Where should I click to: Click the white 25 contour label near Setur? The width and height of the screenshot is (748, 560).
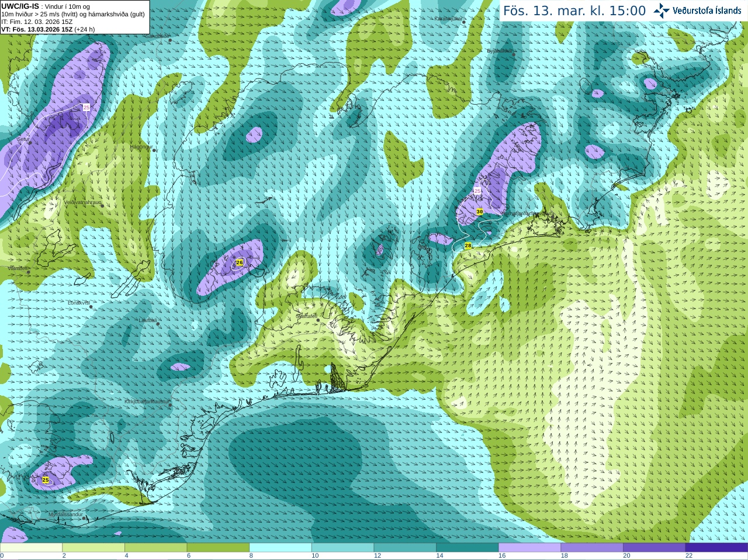(x=86, y=108)
